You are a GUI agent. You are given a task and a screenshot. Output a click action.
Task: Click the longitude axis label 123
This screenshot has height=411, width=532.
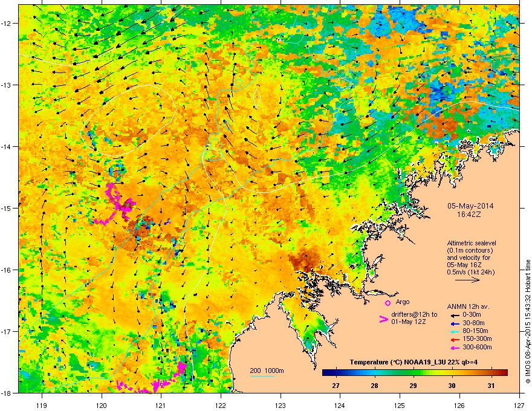click(x=281, y=405)
